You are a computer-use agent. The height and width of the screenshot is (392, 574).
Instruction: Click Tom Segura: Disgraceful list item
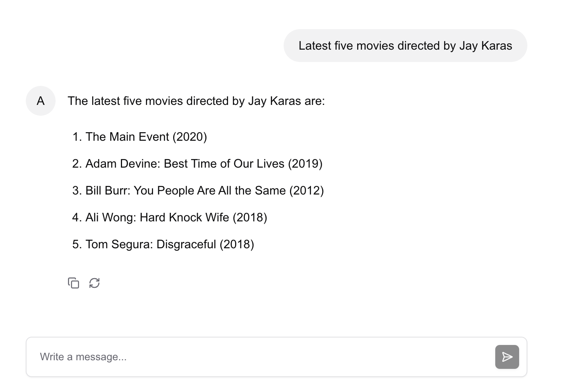pos(151,244)
